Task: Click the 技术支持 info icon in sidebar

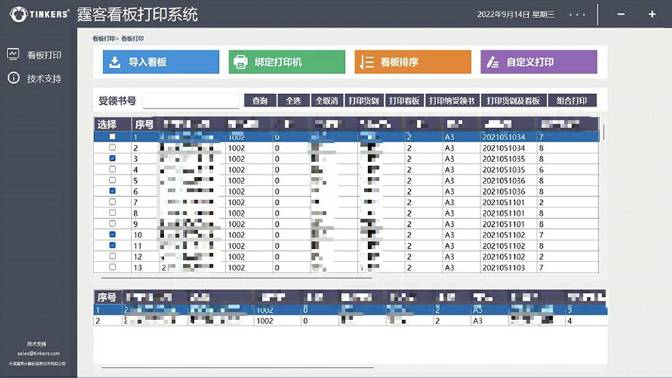Action: (13, 78)
